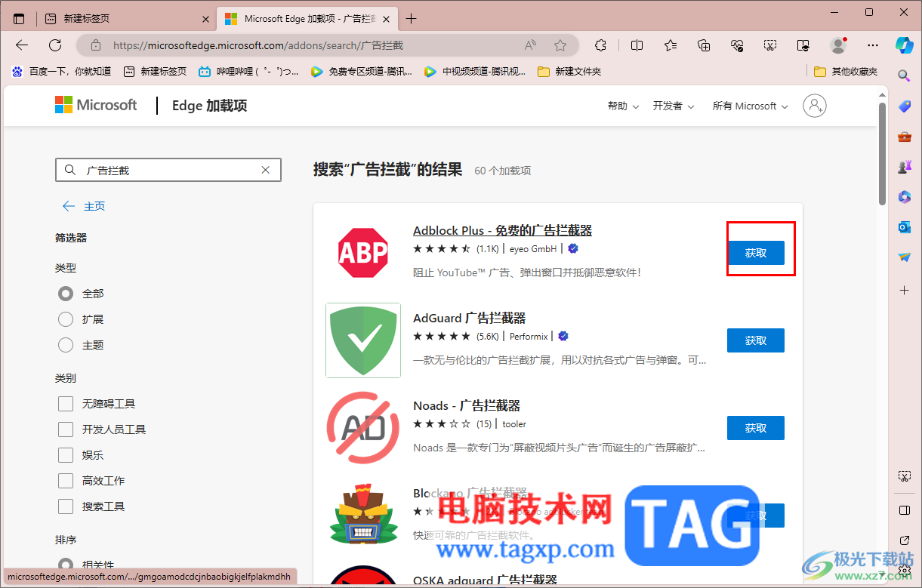Check the 搜索工具 category checkbox
Image resolution: width=922 pixels, height=588 pixels.
(x=66, y=506)
